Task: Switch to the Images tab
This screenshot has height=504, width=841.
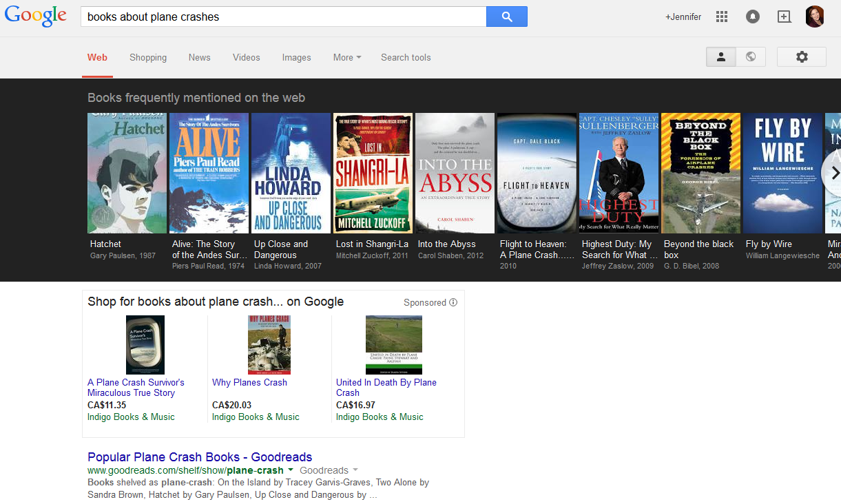Action: [296, 58]
